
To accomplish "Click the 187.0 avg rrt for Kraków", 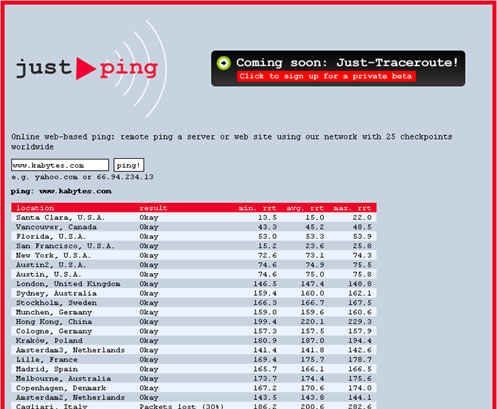I will coord(312,341).
